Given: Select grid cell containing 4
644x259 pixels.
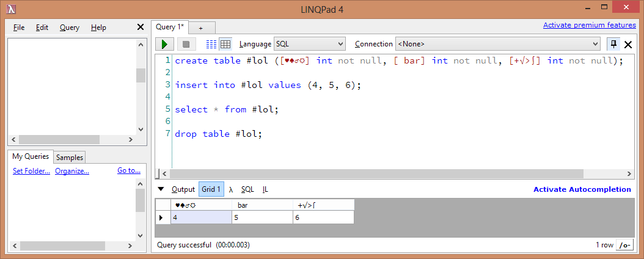Looking at the screenshot, I should click(x=201, y=217).
